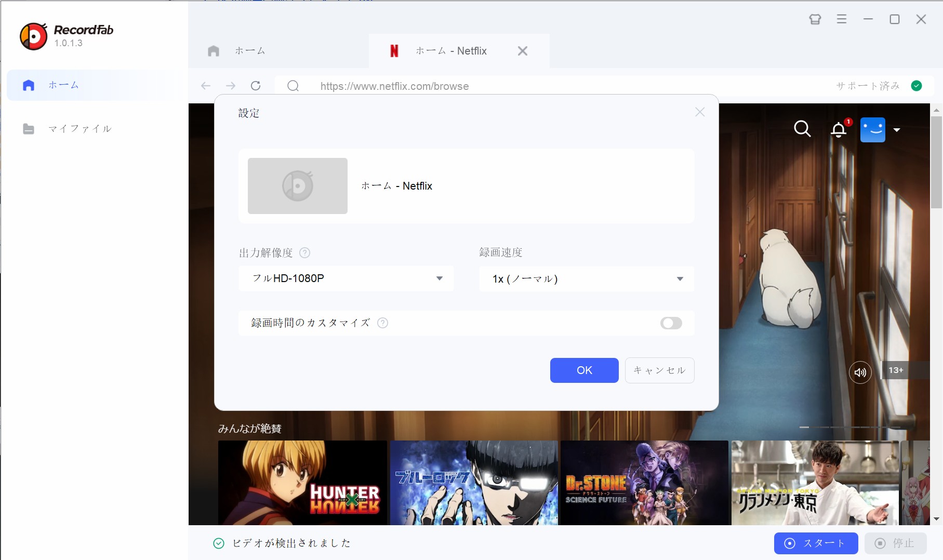Open the 録画時間のカスタマイズ help icon
Image resolution: width=943 pixels, height=560 pixels.
(382, 323)
